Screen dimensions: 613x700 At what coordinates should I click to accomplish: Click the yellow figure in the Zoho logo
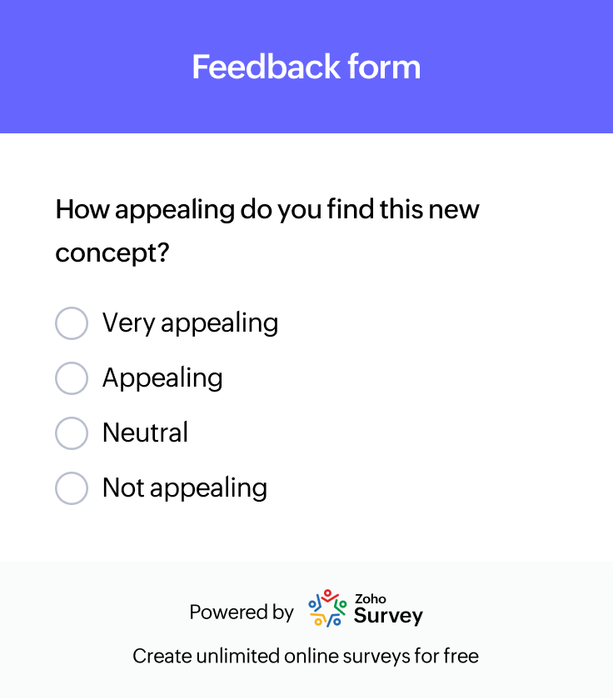318,621
